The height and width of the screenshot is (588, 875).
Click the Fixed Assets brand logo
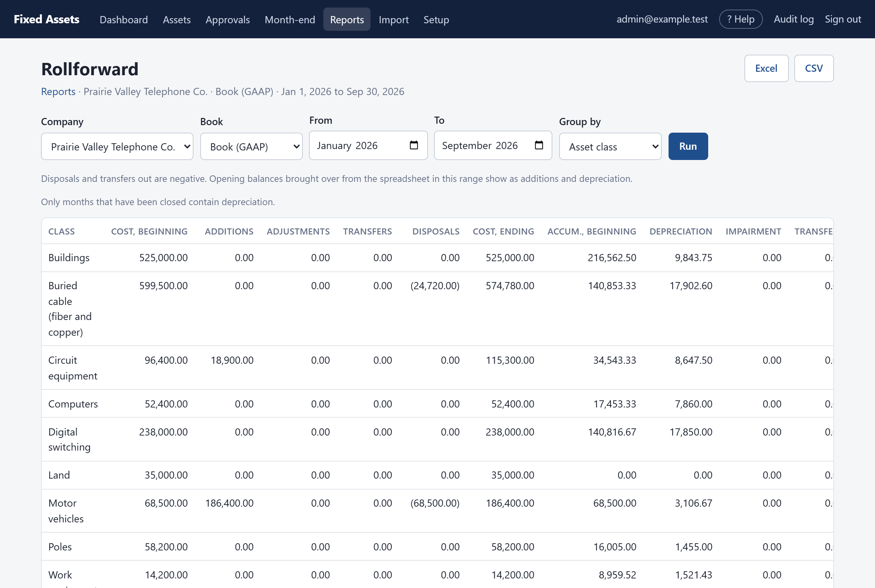click(46, 19)
